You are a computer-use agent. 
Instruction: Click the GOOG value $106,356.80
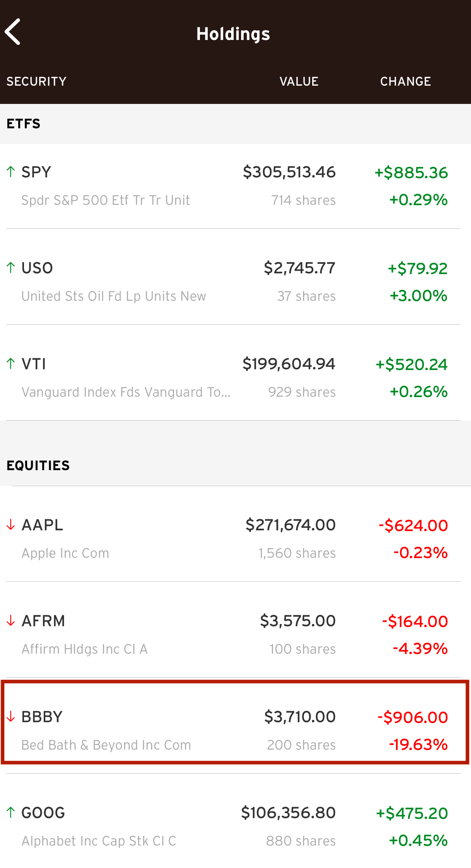pyautogui.click(x=288, y=813)
